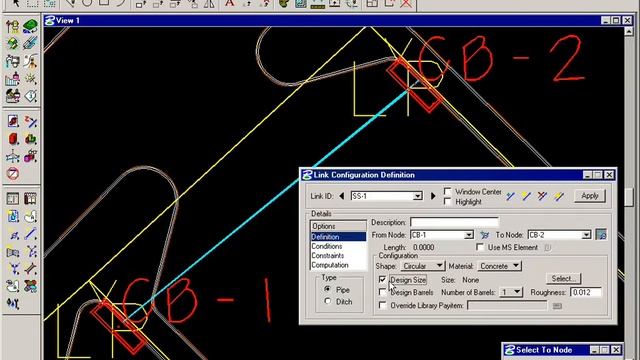Enable the Highlight checkbox
The image size is (640, 360).
point(448,202)
